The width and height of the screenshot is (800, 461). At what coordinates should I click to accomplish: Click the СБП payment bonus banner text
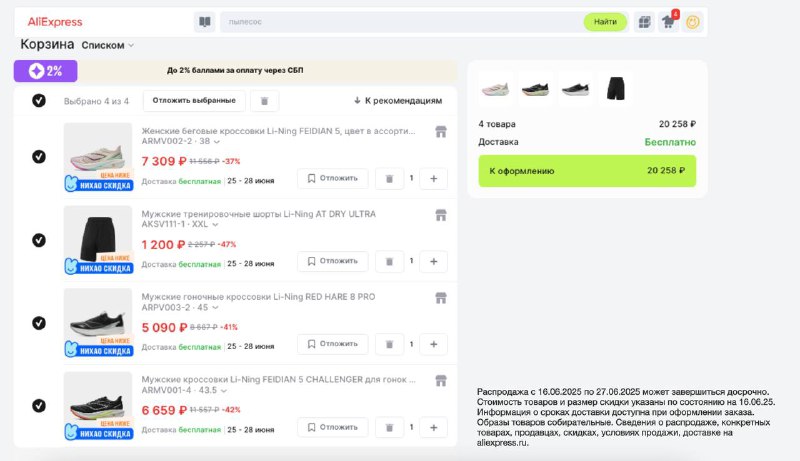click(235, 70)
